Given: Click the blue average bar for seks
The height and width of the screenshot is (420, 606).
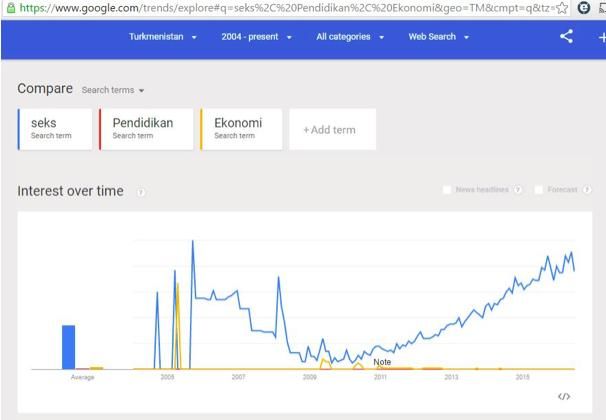Looking at the screenshot, I should pos(68,347).
